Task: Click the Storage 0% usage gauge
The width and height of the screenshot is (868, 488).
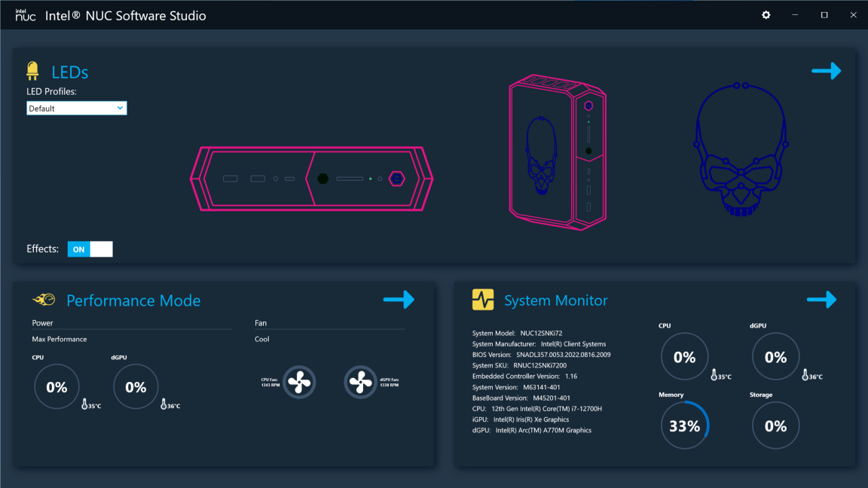Action: (775, 425)
